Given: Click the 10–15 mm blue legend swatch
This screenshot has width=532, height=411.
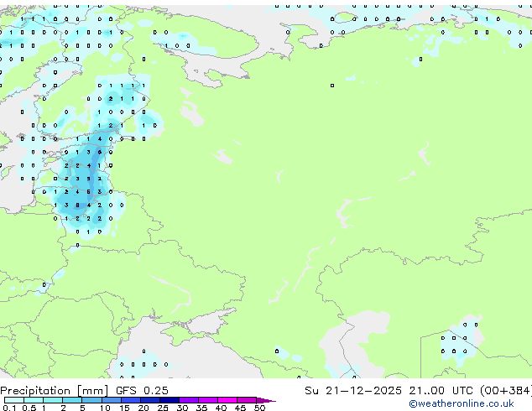Looking at the screenshot, I should coord(112,400).
